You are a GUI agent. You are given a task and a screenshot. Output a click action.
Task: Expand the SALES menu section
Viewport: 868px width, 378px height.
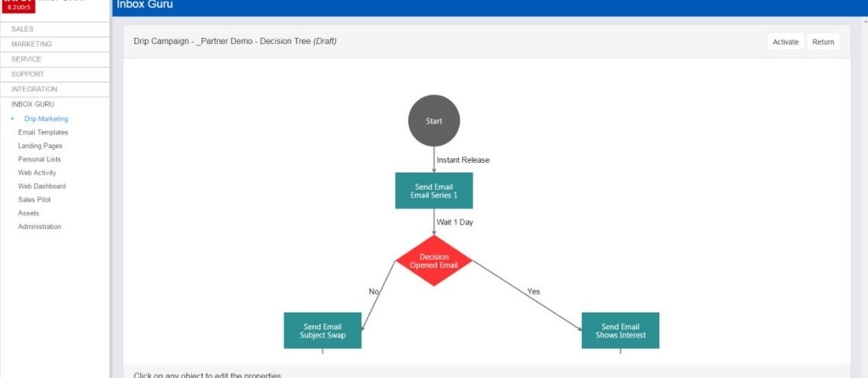pyautogui.click(x=55, y=29)
